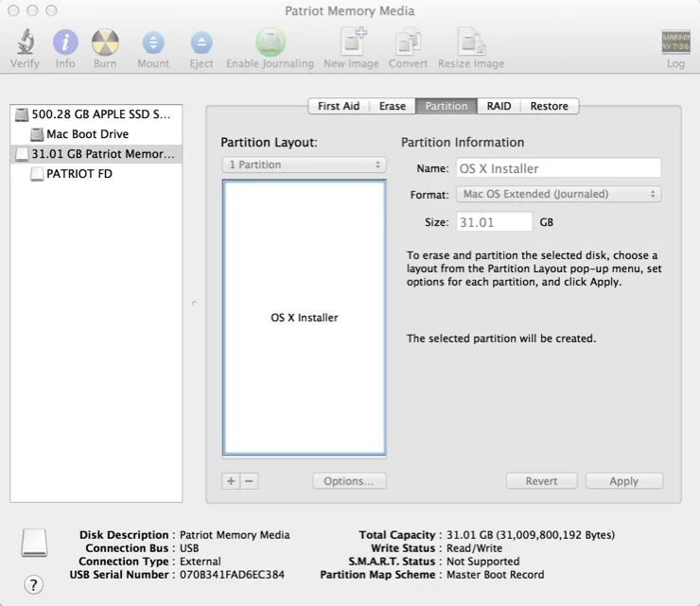Image resolution: width=700 pixels, height=606 pixels.
Task: Switch to the First Aid tab
Action: click(339, 106)
